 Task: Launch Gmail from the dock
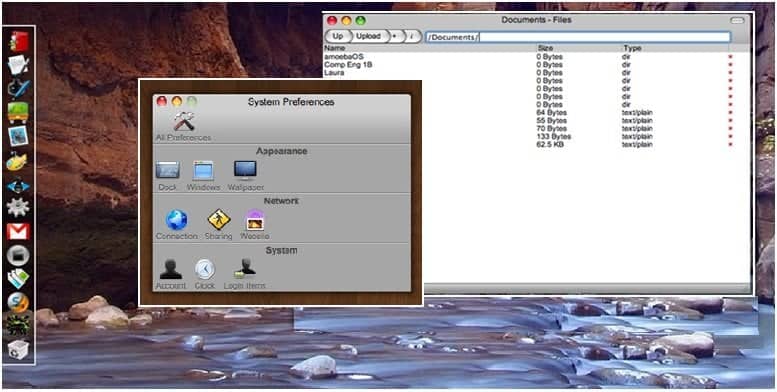point(18,231)
